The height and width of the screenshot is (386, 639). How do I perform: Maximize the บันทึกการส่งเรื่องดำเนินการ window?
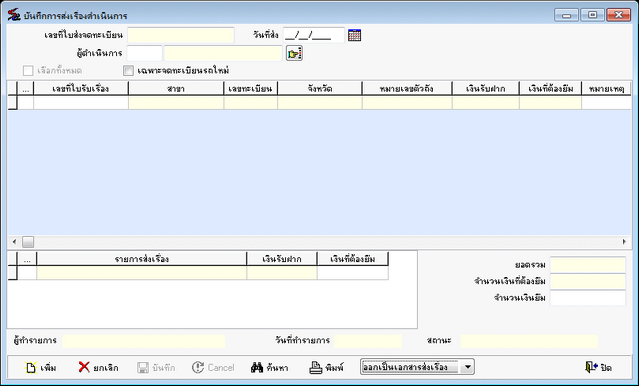tap(593, 15)
